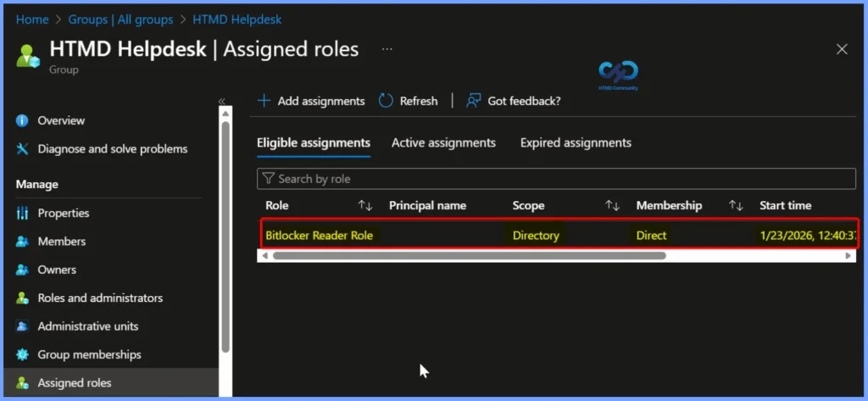
Task: Click the Membership column header text
Action: 670,205
